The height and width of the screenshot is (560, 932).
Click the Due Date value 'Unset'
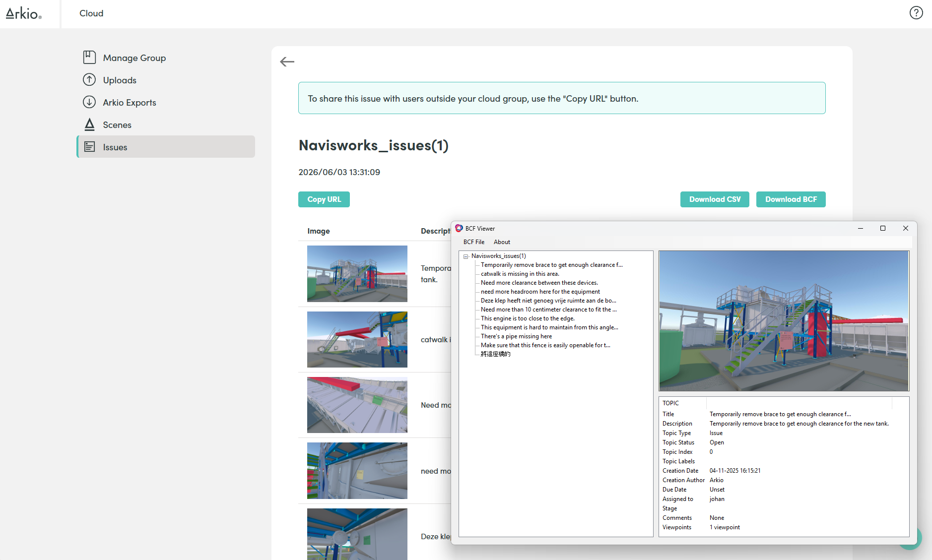pyautogui.click(x=717, y=490)
